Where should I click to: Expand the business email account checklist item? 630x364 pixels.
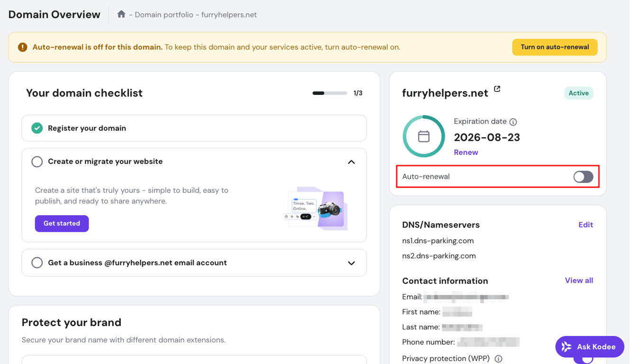click(x=351, y=262)
